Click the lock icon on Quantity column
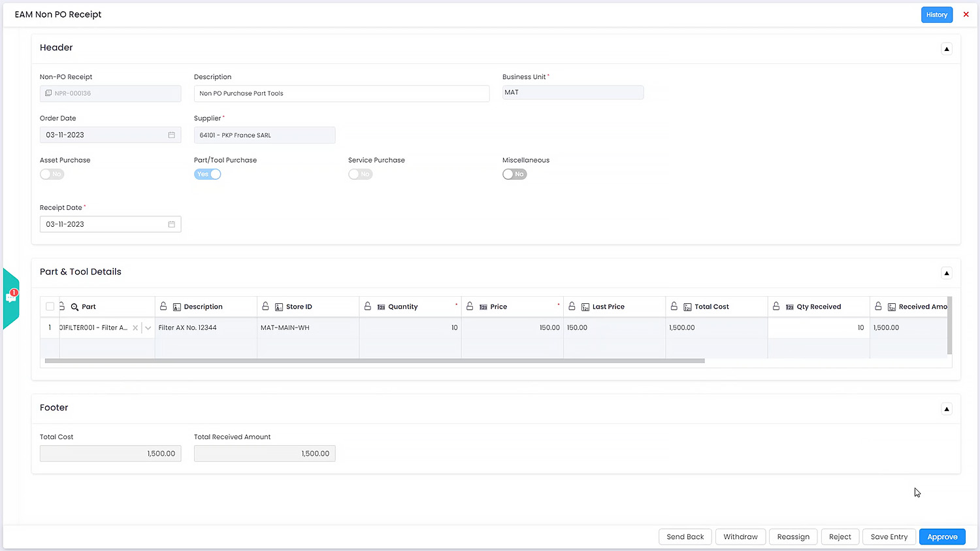 point(368,307)
